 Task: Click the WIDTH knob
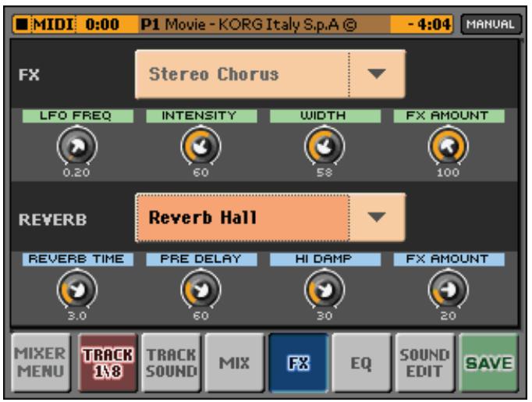click(325, 146)
